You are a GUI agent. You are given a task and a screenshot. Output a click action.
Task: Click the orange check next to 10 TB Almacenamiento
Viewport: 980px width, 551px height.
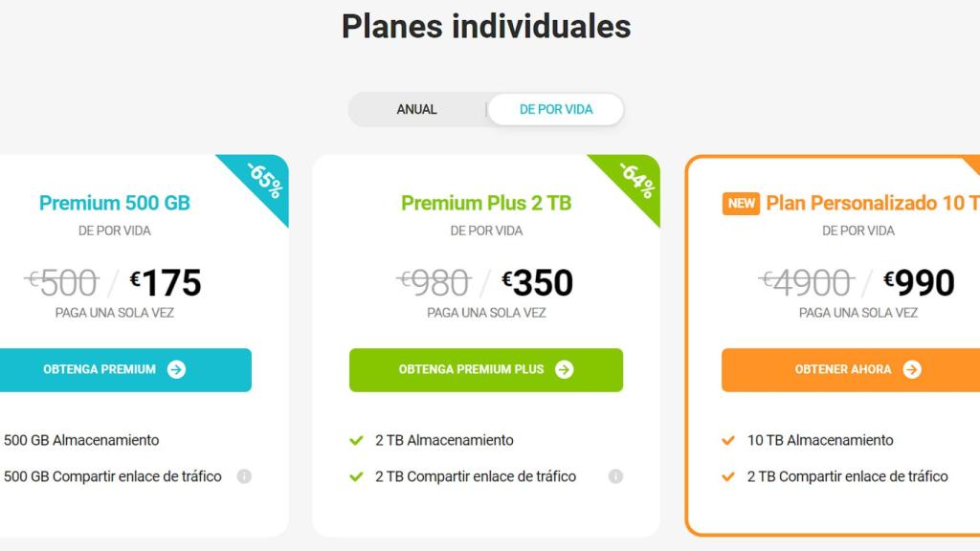tap(728, 441)
